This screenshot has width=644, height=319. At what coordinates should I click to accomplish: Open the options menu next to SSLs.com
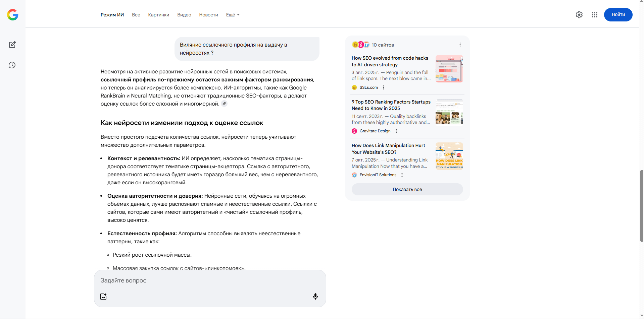click(384, 87)
